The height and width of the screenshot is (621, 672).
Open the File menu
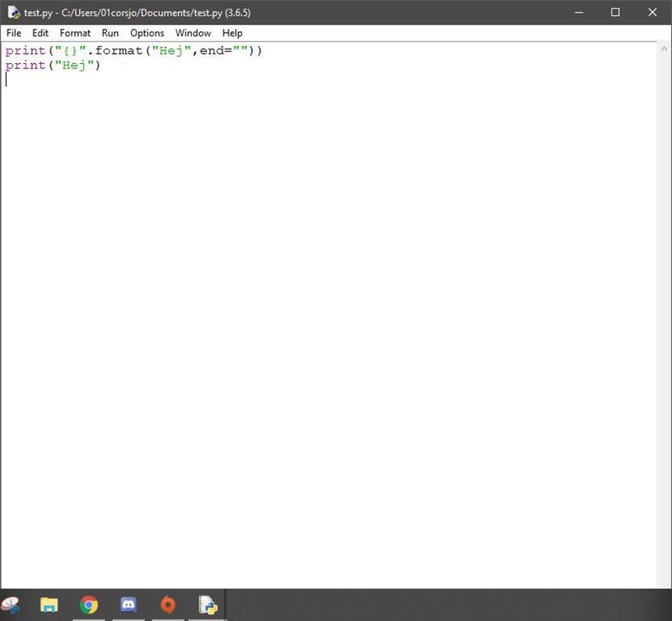[13, 33]
